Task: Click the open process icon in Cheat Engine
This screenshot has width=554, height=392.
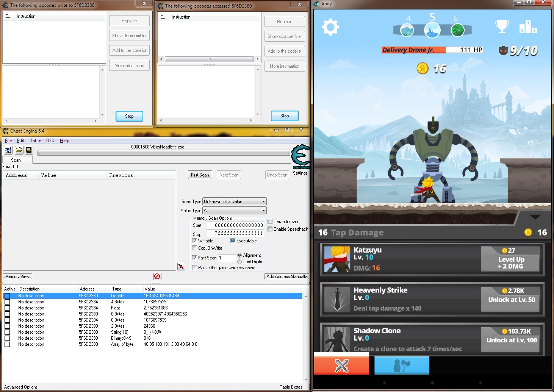Action: pos(8,150)
